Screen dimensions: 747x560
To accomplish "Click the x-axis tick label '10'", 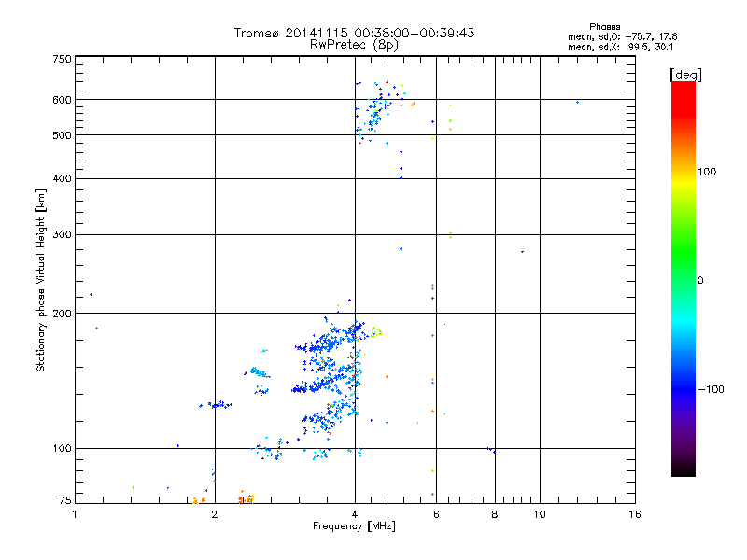I will coord(540,514).
